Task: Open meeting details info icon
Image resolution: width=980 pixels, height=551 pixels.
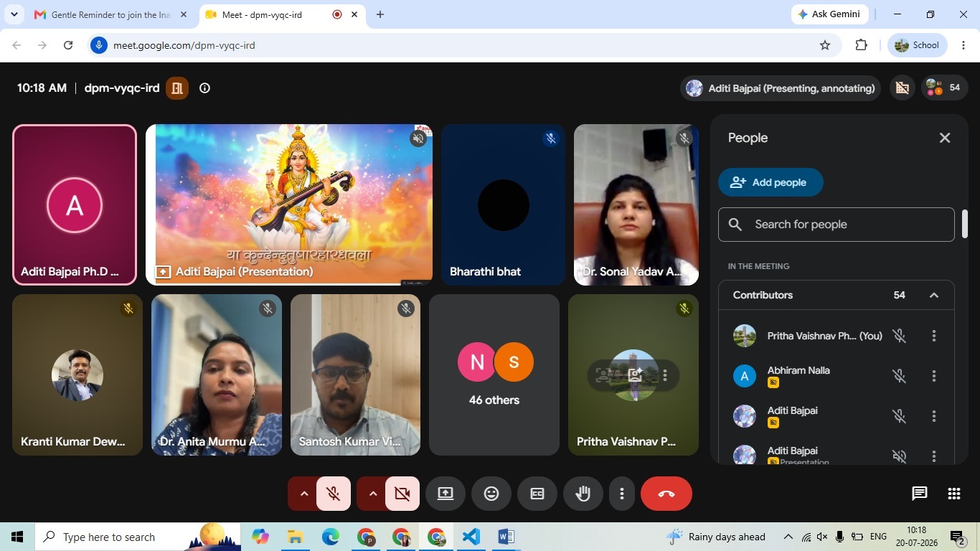Action: (x=204, y=88)
